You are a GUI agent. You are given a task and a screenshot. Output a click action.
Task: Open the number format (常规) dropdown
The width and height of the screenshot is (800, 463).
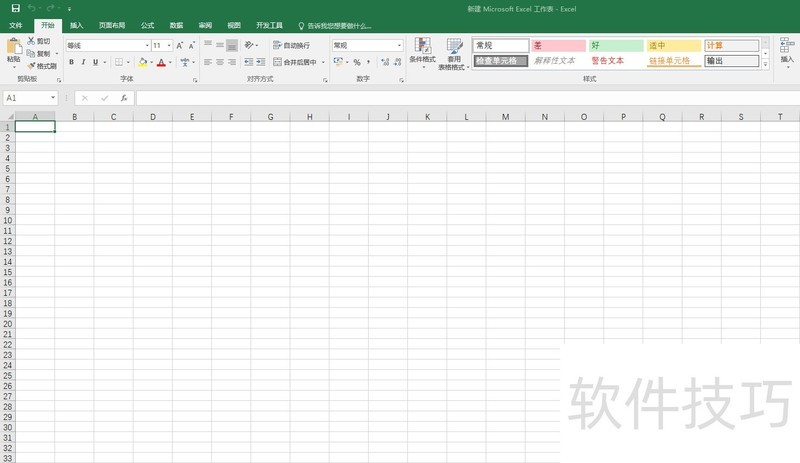click(x=399, y=45)
